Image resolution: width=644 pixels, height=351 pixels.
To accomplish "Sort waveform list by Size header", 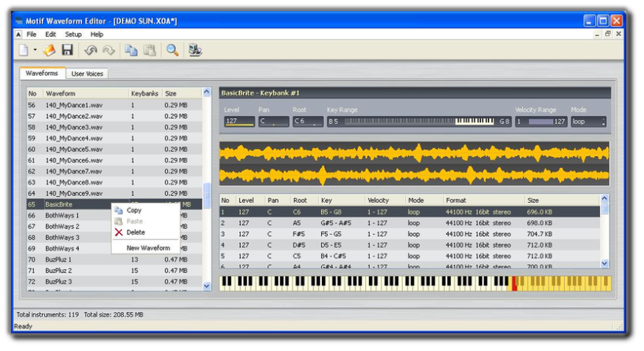I will pyautogui.click(x=181, y=94).
